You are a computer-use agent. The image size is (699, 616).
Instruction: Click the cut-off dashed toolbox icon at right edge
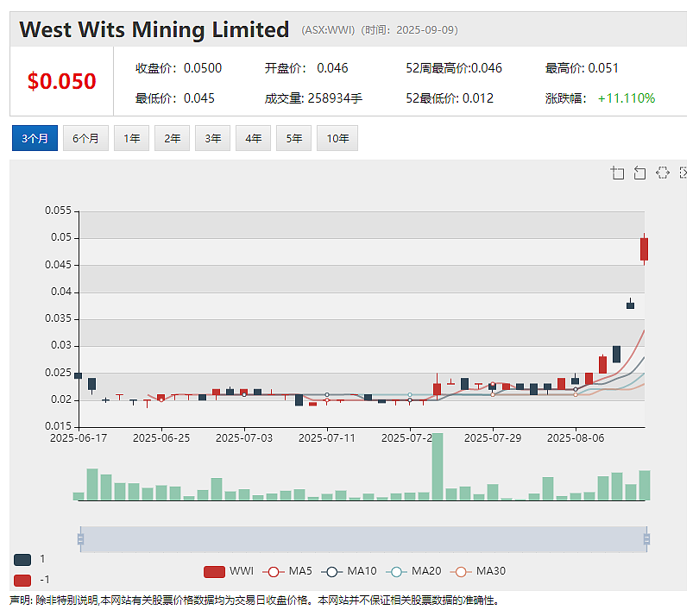683,173
